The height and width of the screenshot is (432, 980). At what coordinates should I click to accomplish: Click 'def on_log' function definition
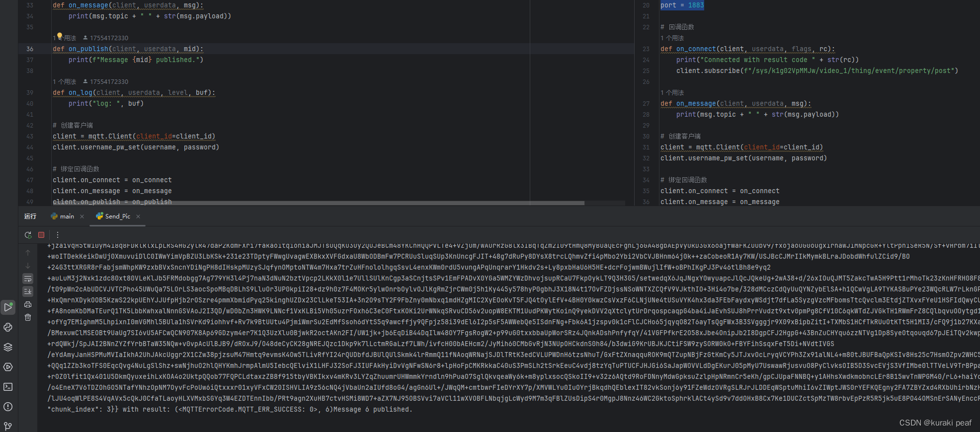coord(134,93)
